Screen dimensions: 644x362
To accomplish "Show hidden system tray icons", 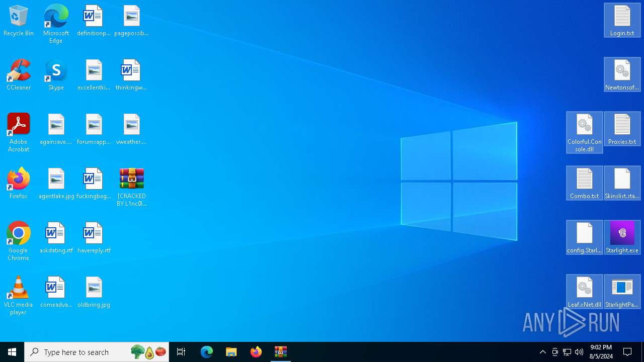I will (x=542, y=352).
